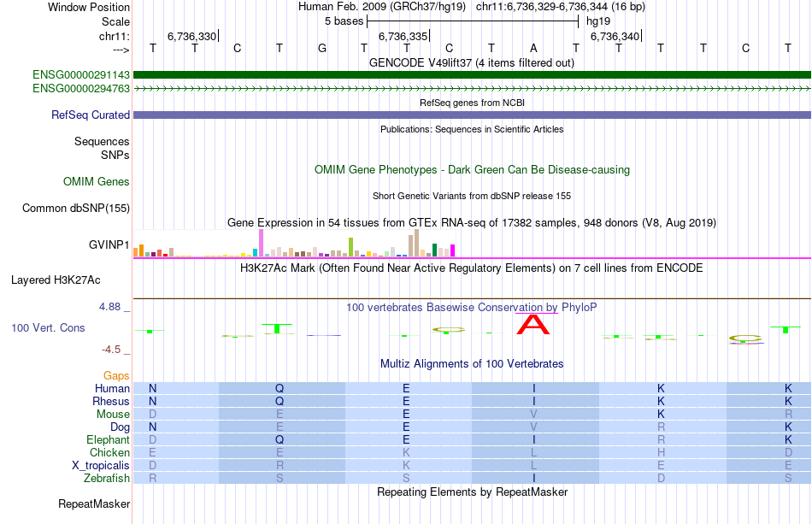Click the tall violet bar in GTEx chart
The image size is (812, 524).
click(x=261, y=243)
